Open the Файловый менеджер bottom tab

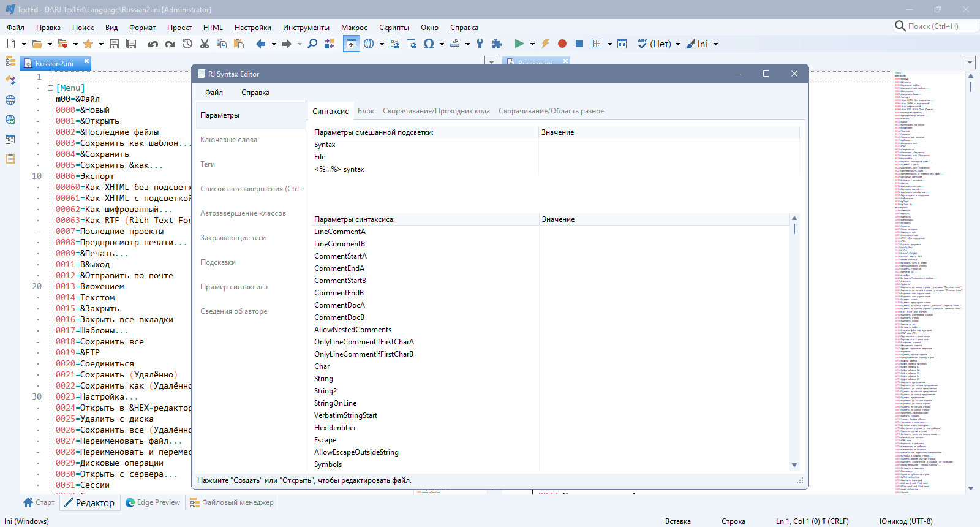tap(232, 502)
